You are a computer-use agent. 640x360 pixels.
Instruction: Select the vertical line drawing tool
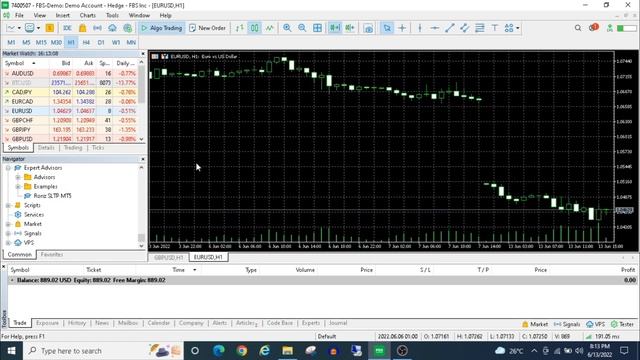(x=420, y=28)
